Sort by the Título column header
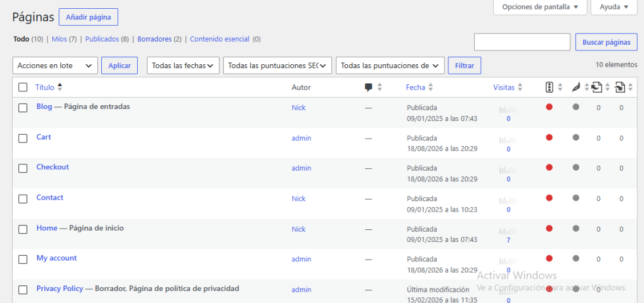Viewport: 644px width, 303px height. tap(45, 87)
